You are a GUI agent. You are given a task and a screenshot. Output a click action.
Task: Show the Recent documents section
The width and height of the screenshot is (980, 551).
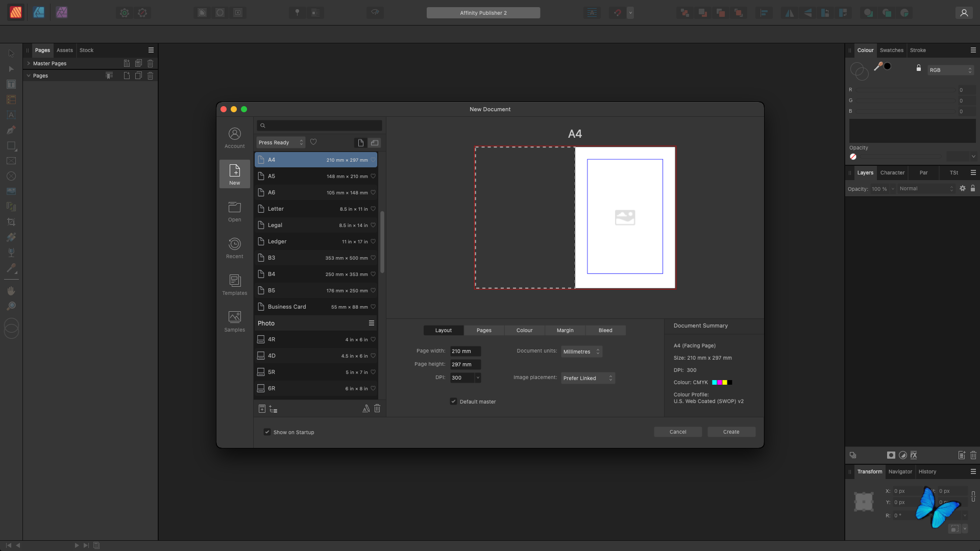click(x=235, y=248)
